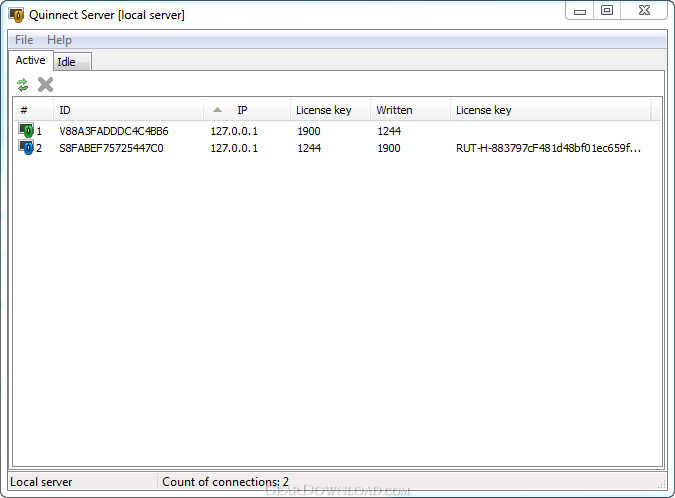Open the Help menu
Image resolution: width=675 pixels, height=498 pixels.
[x=59, y=40]
